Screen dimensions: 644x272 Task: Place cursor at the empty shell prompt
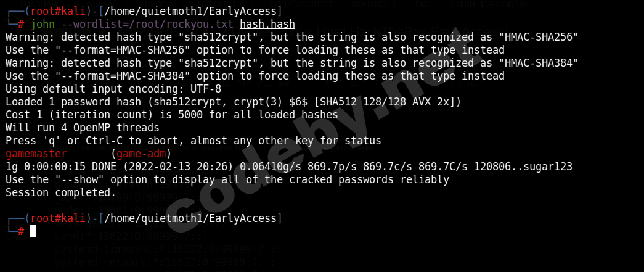(x=33, y=231)
